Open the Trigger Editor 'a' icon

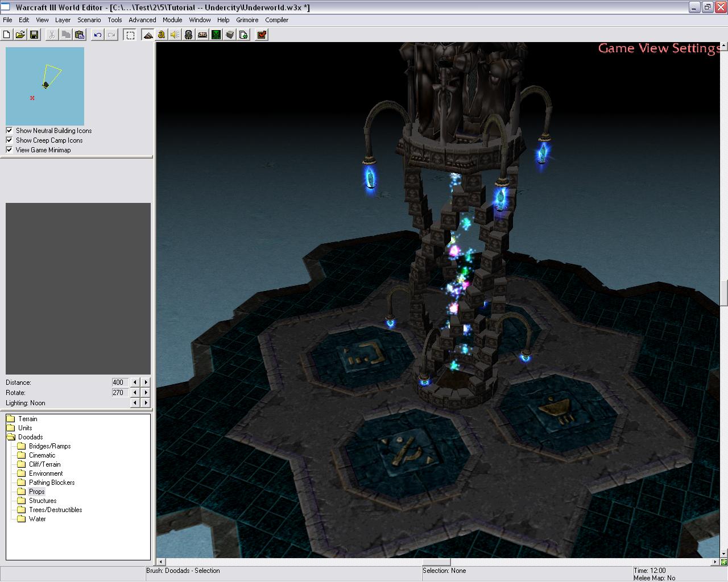pos(162,35)
